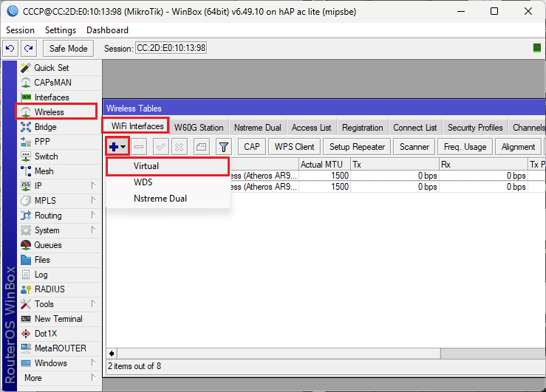The width and height of the screenshot is (546, 392).
Task: Open Quick Set from sidebar
Action: tap(59, 68)
